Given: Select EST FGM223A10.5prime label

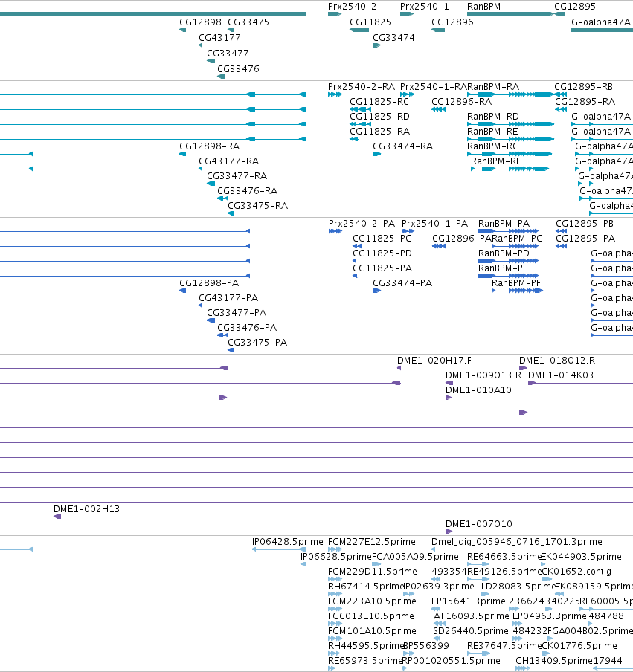Looking at the screenshot, I should pos(372,601).
